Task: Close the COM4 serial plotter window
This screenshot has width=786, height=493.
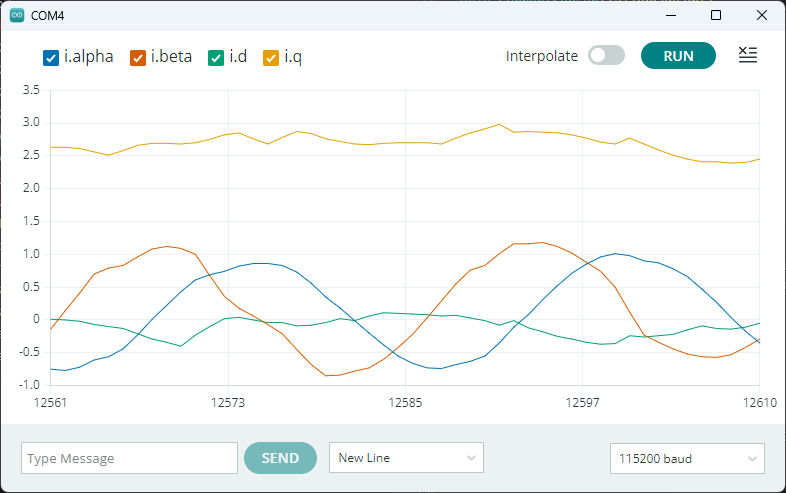Action: coord(762,15)
